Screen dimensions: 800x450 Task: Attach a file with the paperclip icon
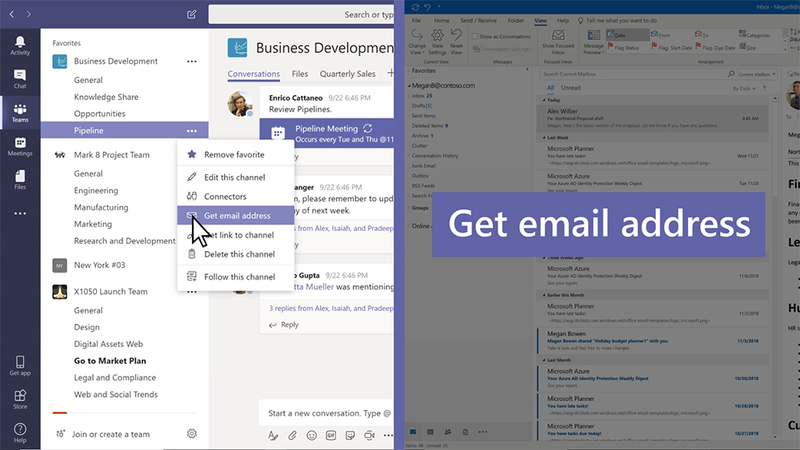coord(293,436)
